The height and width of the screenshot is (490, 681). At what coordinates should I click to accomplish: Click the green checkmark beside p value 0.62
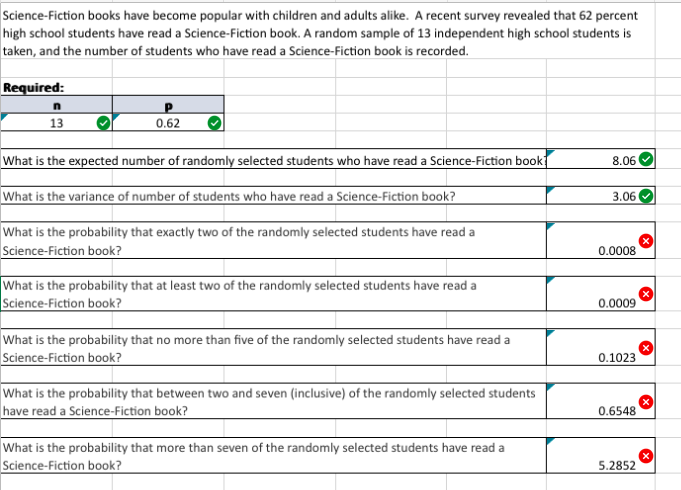point(214,123)
